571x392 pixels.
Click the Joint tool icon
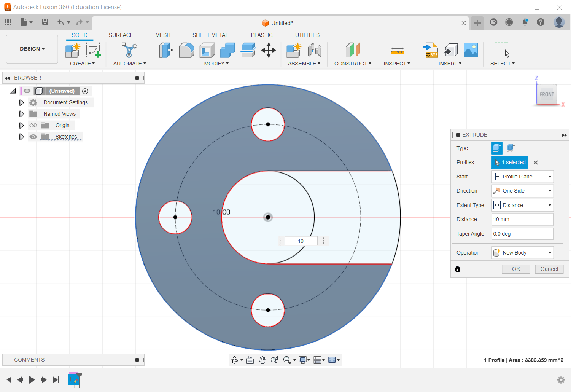click(x=315, y=50)
